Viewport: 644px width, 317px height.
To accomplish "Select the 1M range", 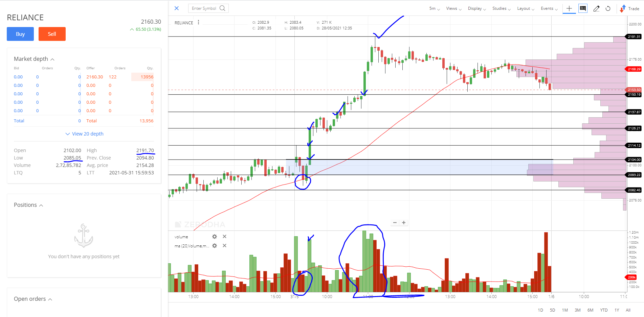I will point(565,310).
